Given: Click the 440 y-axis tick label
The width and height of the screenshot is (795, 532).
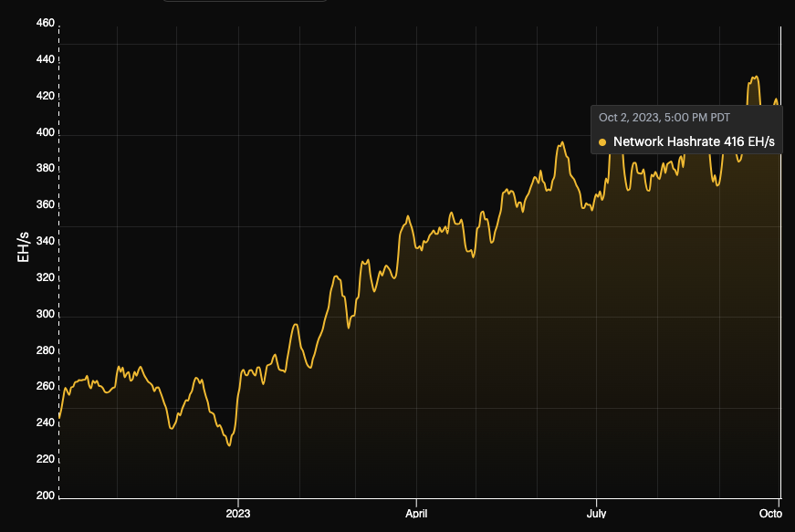Looking at the screenshot, I should coord(45,59).
